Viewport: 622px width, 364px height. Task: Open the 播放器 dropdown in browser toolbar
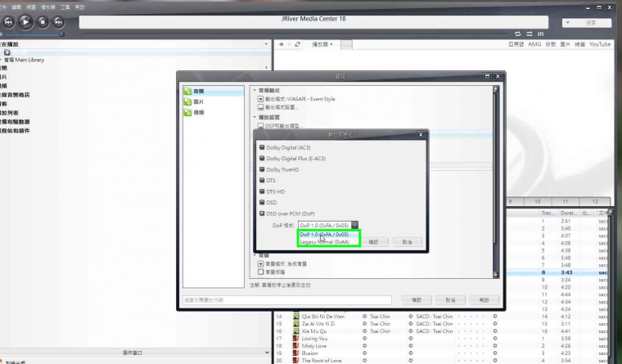(x=322, y=44)
